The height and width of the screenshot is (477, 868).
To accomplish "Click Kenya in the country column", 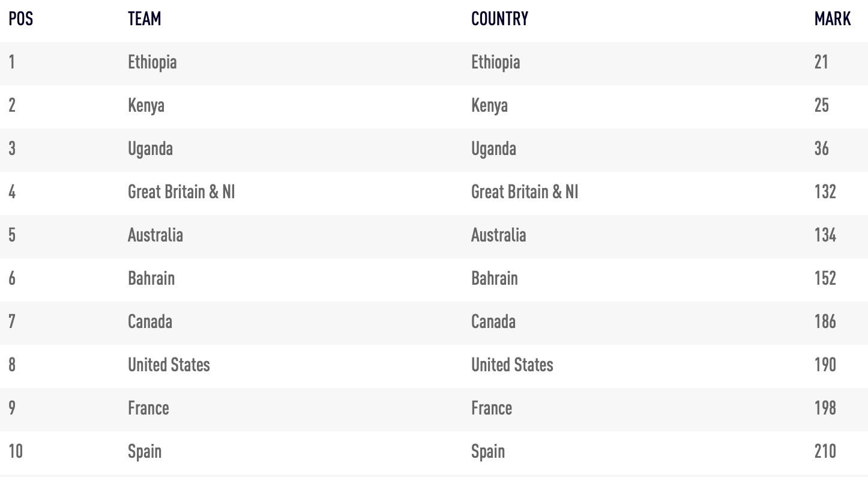I will coord(489,106).
